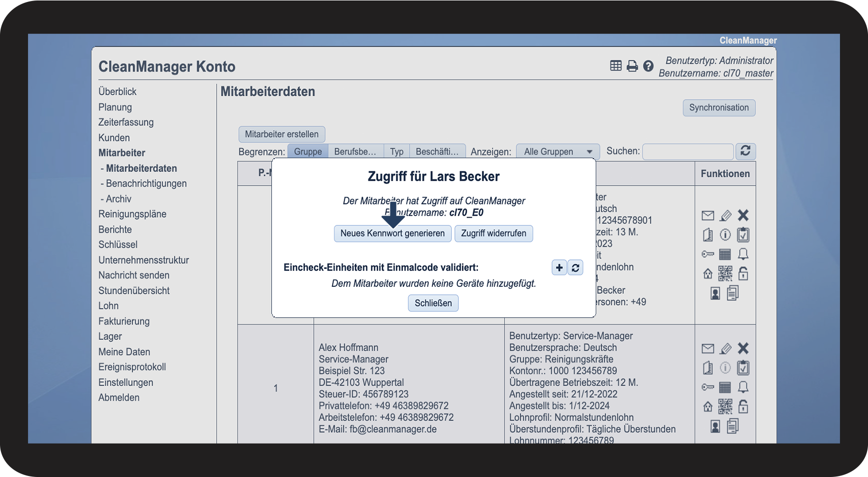Image resolution: width=868 pixels, height=477 pixels.
Task: Open Archiv submenu item
Action: [119, 199]
